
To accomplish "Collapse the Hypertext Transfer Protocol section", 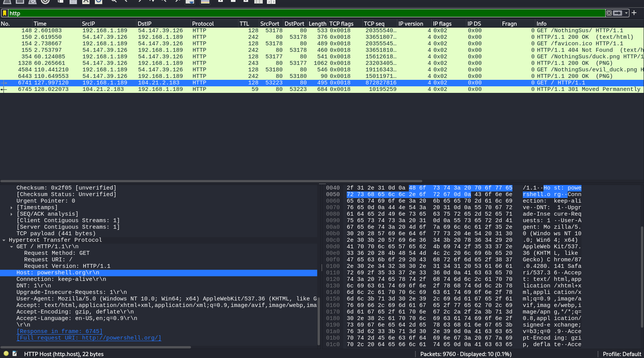I will pos(4,240).
